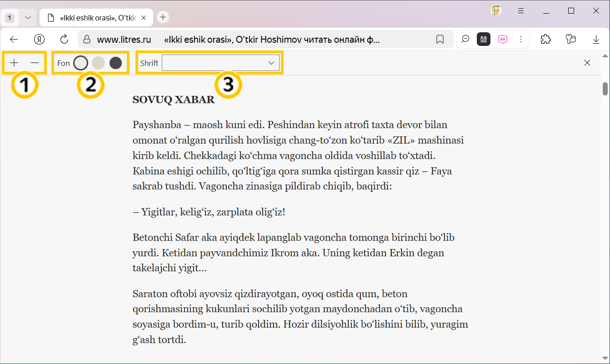Close the reader mode toolbar
This screenshot has width=610, height=364.
pyautogui.click(x=587, y=63)
